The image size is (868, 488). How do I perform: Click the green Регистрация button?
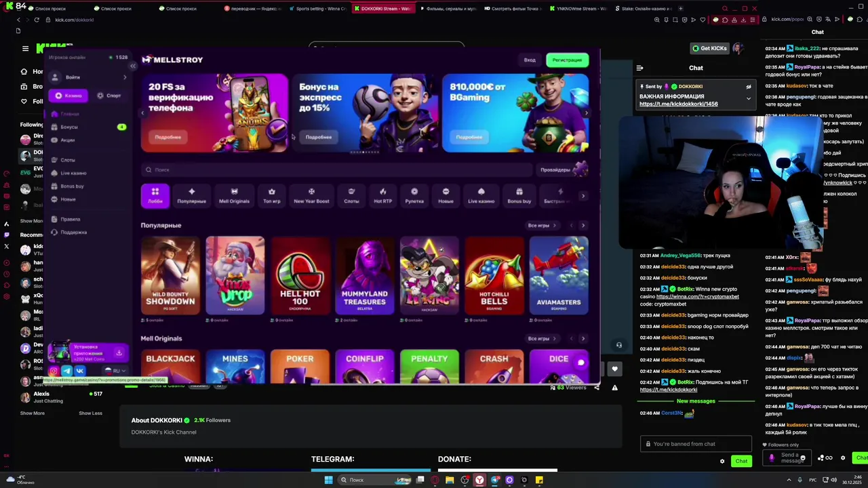567,60
